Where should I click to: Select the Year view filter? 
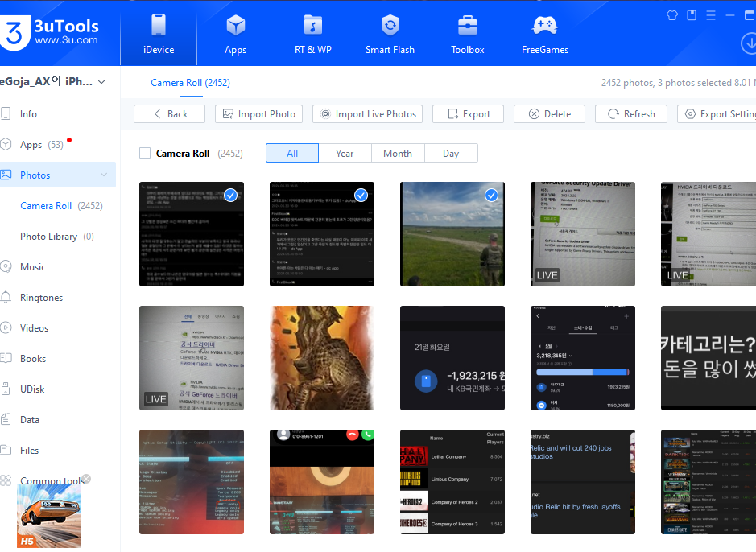coord(345,153)
